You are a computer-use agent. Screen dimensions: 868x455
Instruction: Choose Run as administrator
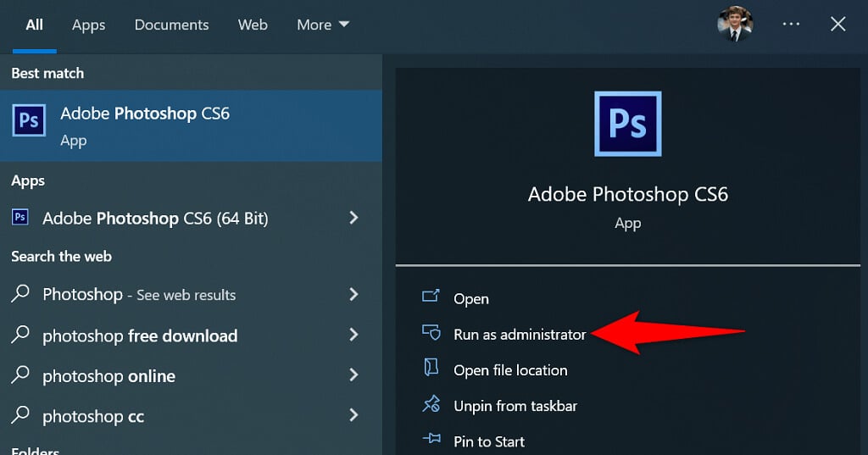click(x=520, y=334)
